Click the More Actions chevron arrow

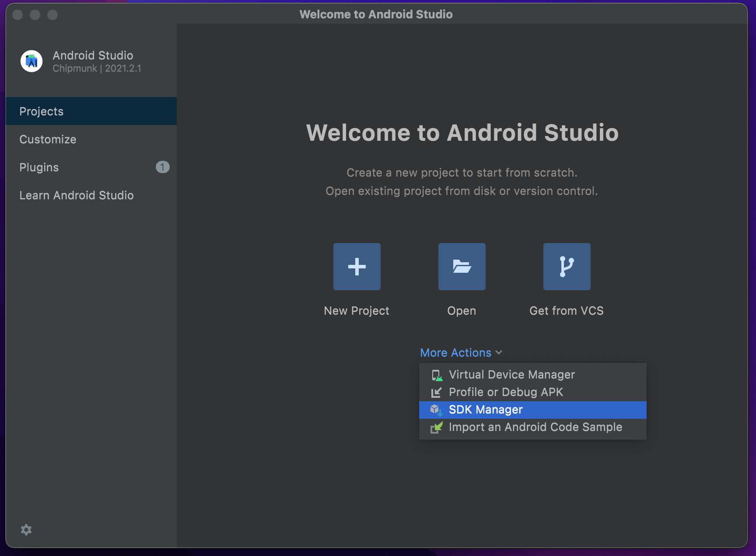tap(499, 352)
